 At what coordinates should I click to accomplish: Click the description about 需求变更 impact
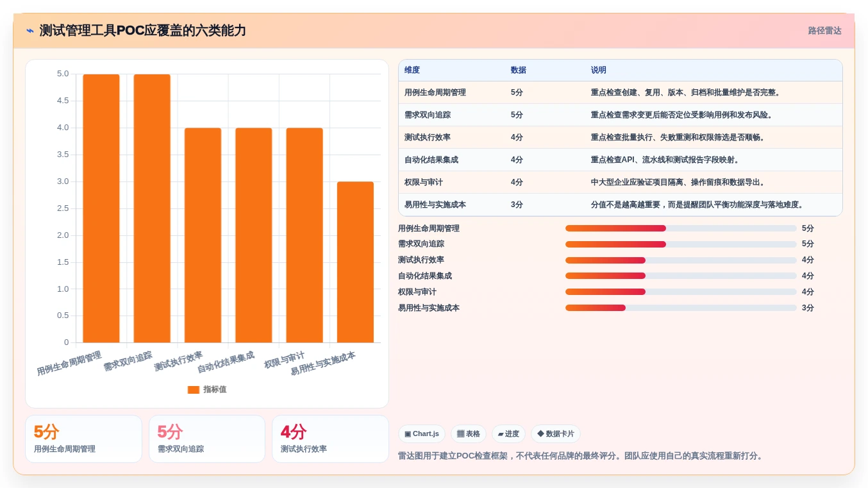(x=682, y=115)
